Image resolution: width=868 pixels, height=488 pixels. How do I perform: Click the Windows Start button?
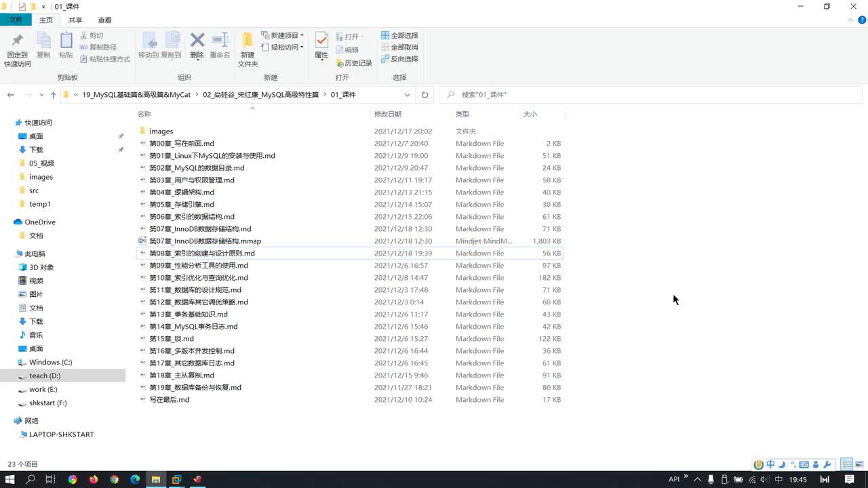[10, 479]
